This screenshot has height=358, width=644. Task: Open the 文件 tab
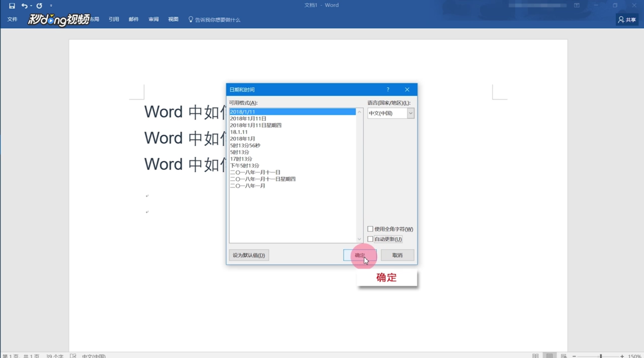12,19
